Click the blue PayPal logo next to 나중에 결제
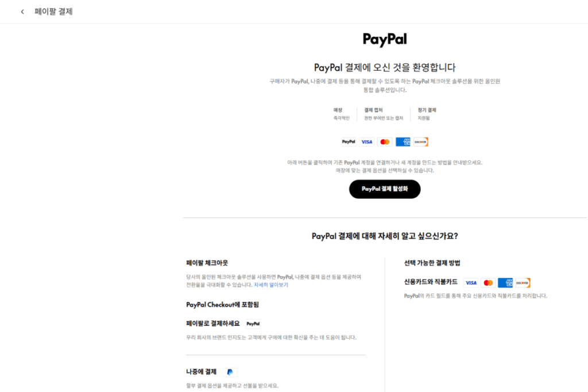Screen dimensions: 588x392 point(230,372)
